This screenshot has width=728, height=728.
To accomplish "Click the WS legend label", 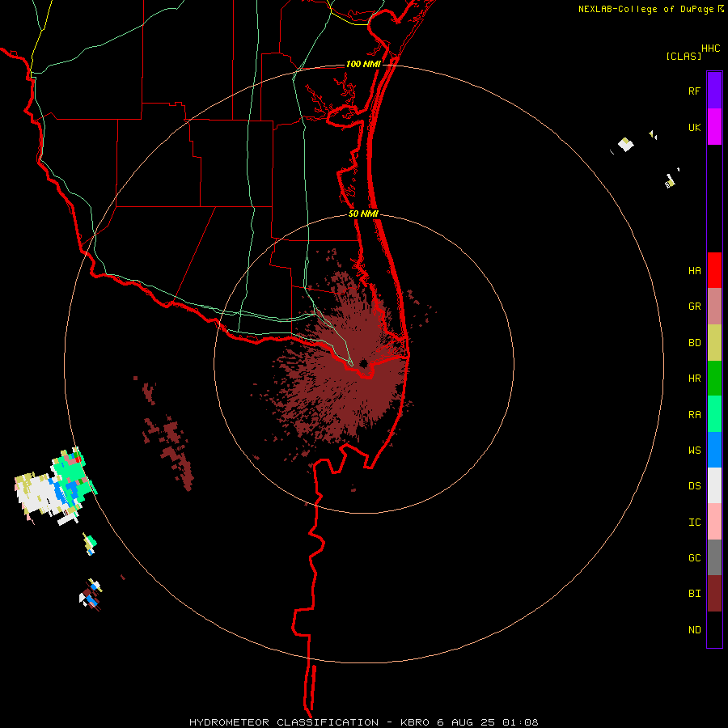I will coord(694,450).
